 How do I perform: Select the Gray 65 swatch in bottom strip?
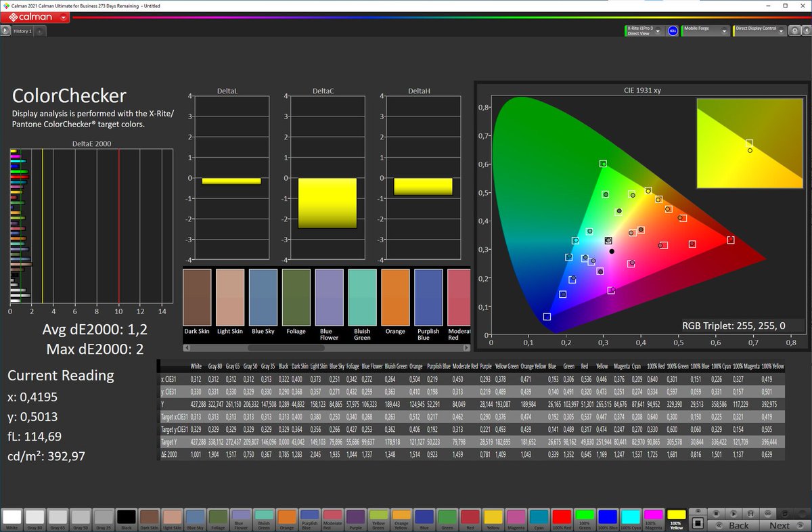coord(58,519)
